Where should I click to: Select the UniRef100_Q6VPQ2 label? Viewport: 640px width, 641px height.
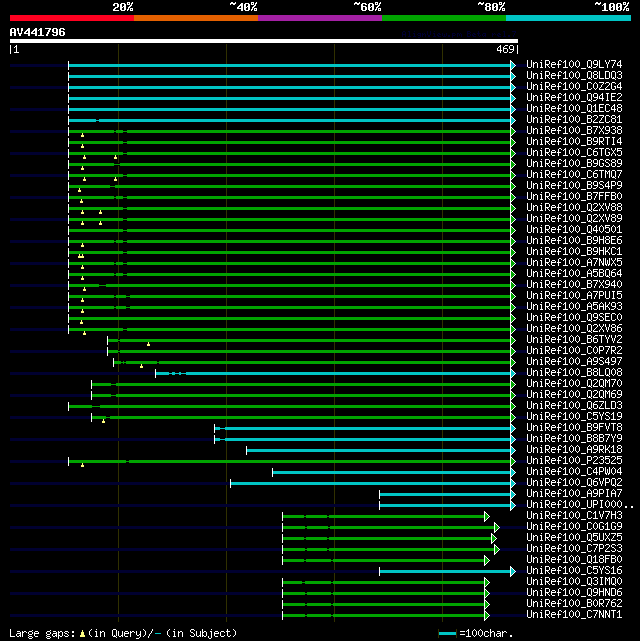click(x=574, y=483)
